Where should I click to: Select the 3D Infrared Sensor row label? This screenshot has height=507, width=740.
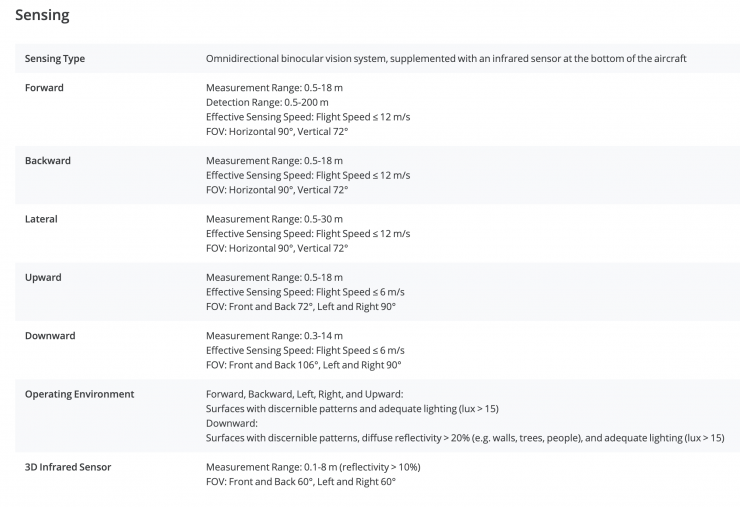click(x=68, y=467)
